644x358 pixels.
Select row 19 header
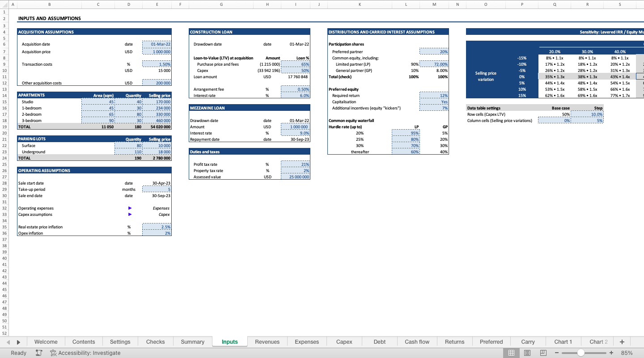click(x=4, y=127)
